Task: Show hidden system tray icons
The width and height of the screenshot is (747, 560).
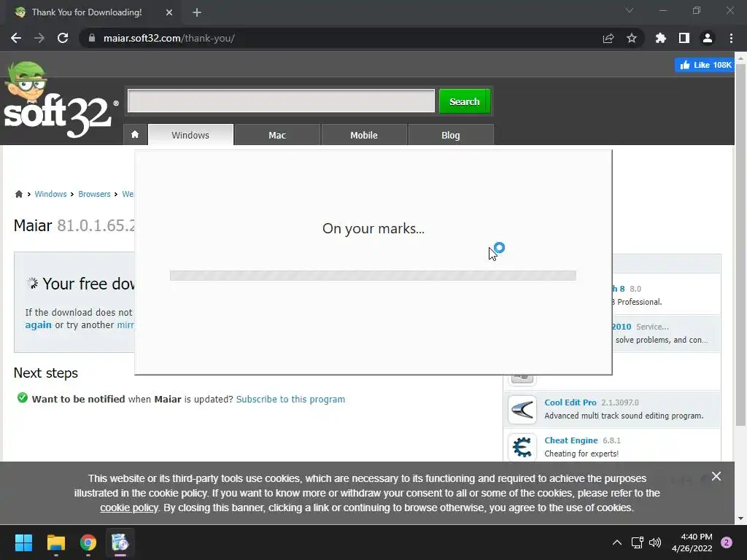Action: pyautogui.click(x=617, y=542)
